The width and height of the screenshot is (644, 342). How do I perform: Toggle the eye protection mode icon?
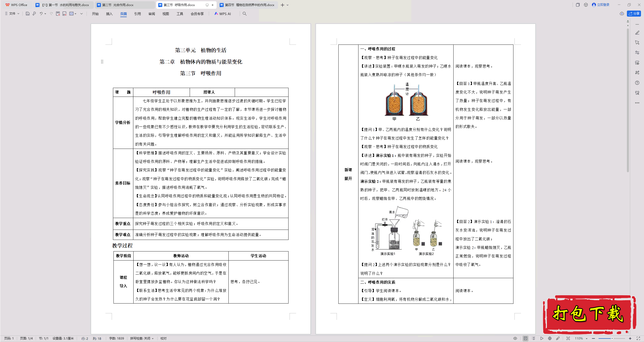click(x=515, y=338)
